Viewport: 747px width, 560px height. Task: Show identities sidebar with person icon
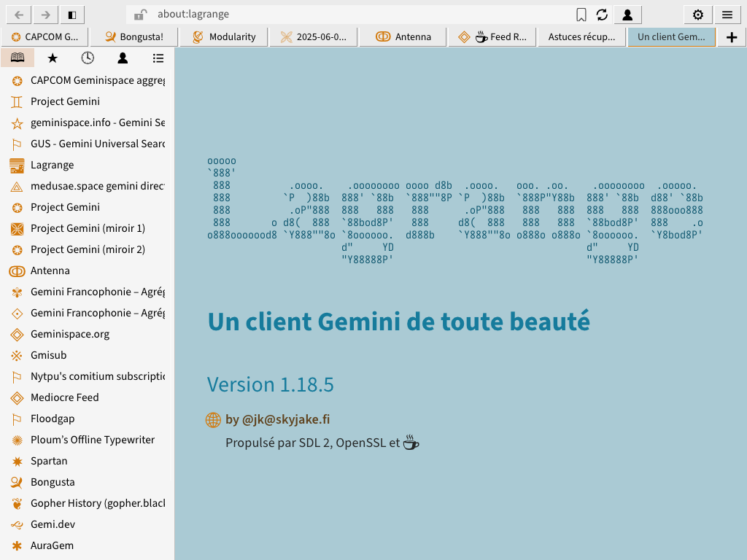pyautogui.click(x=123, y=58)
